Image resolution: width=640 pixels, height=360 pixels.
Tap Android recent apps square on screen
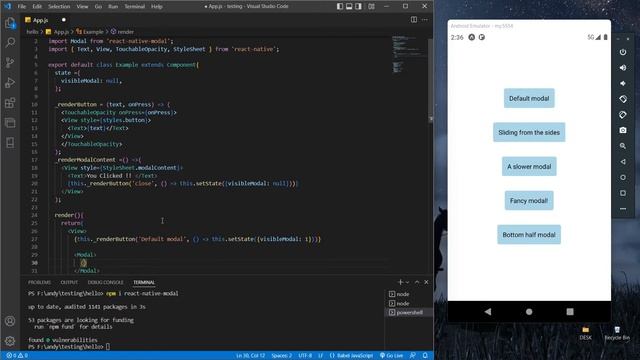[x=570, y=311]
